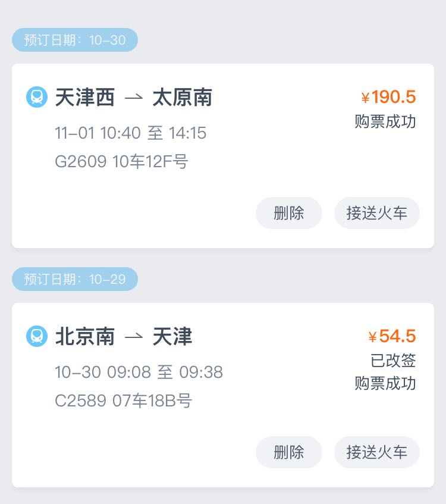Image resolution: width=446 pixels, height=504 pixels.
Task: Open 接送火车 for the C2589 ticket
Action: [x=377, y=452]
